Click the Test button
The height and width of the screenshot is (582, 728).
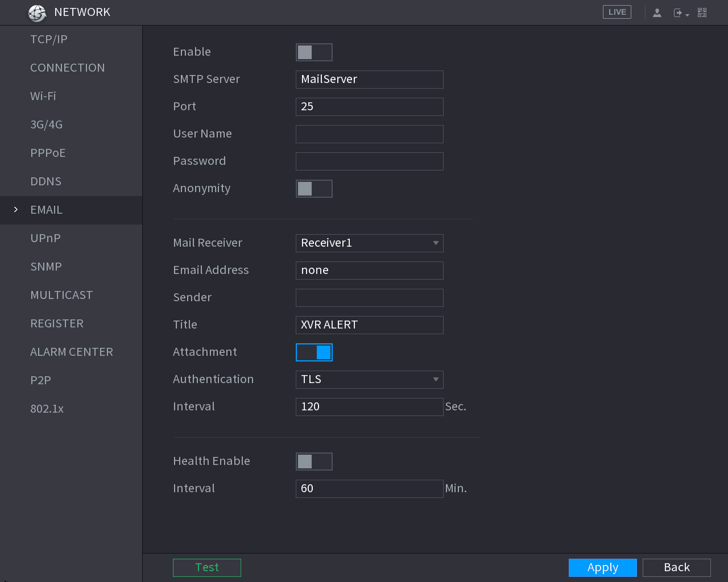(x=207, y=568)
